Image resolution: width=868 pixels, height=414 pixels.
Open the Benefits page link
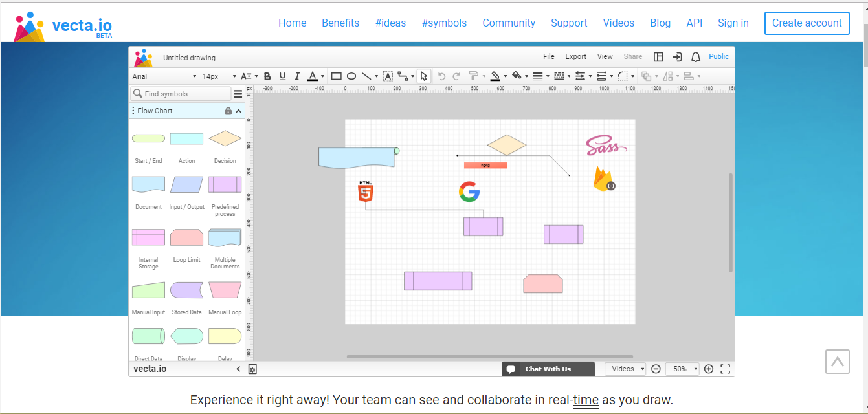(340, 23)
